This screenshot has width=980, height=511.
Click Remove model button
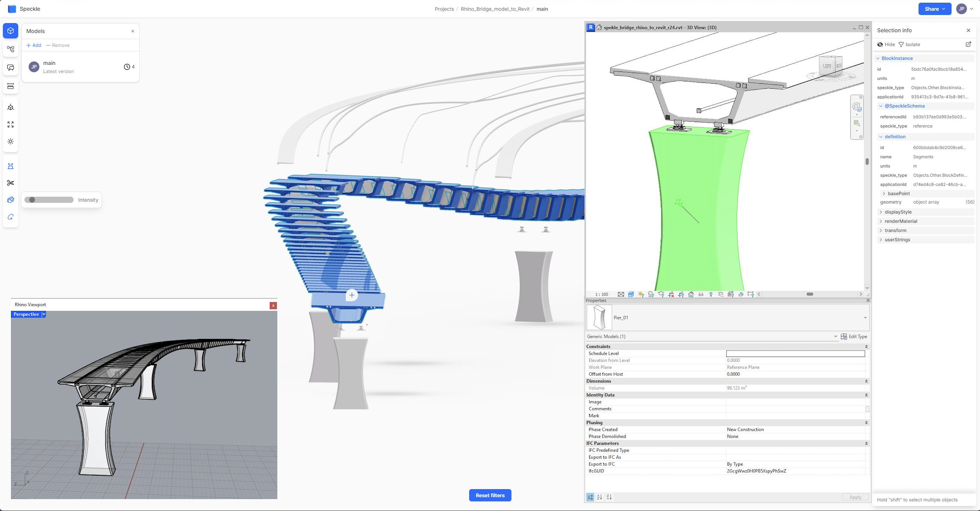pos(58,45)
